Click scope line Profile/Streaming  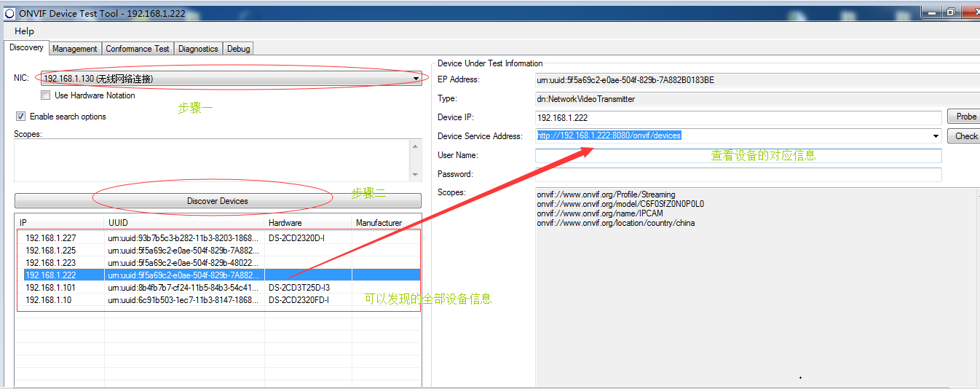click(x=606, y=195)
